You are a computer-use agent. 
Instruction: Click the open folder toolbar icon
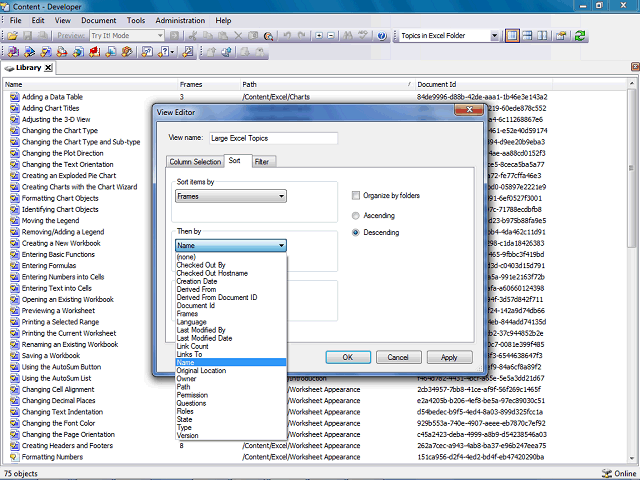(x=12, y=36)
